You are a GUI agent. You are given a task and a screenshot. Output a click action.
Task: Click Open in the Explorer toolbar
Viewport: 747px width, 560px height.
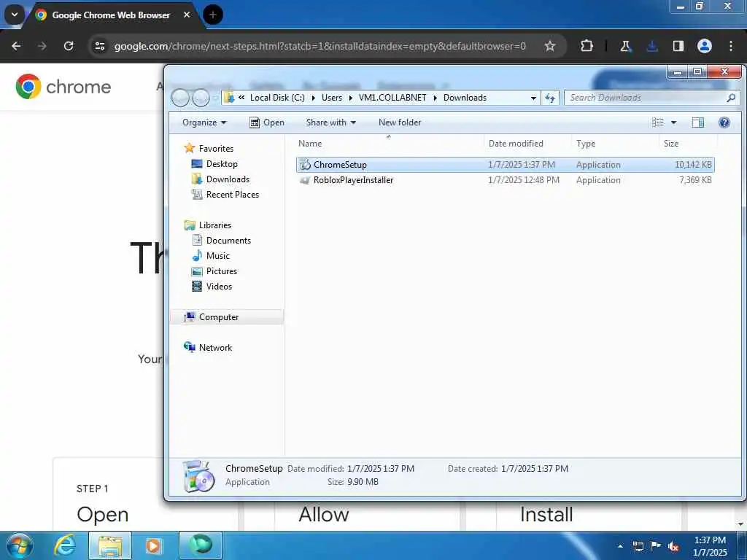pyautogui.click(x=267, y=122)
